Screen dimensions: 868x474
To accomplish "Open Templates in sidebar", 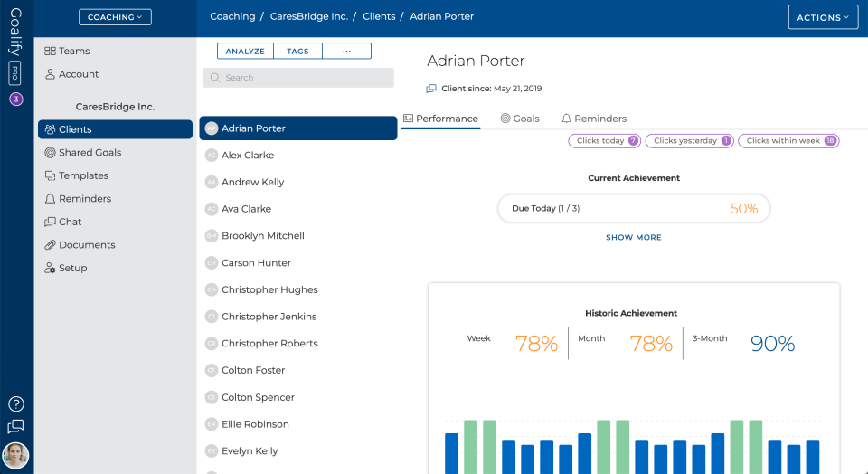I will [x=115, y=175].
